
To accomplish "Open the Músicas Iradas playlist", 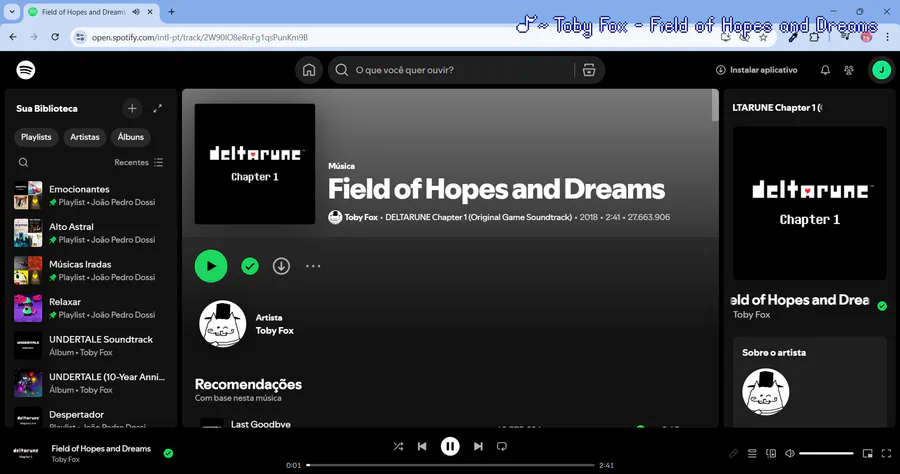I will click(91, 271).
